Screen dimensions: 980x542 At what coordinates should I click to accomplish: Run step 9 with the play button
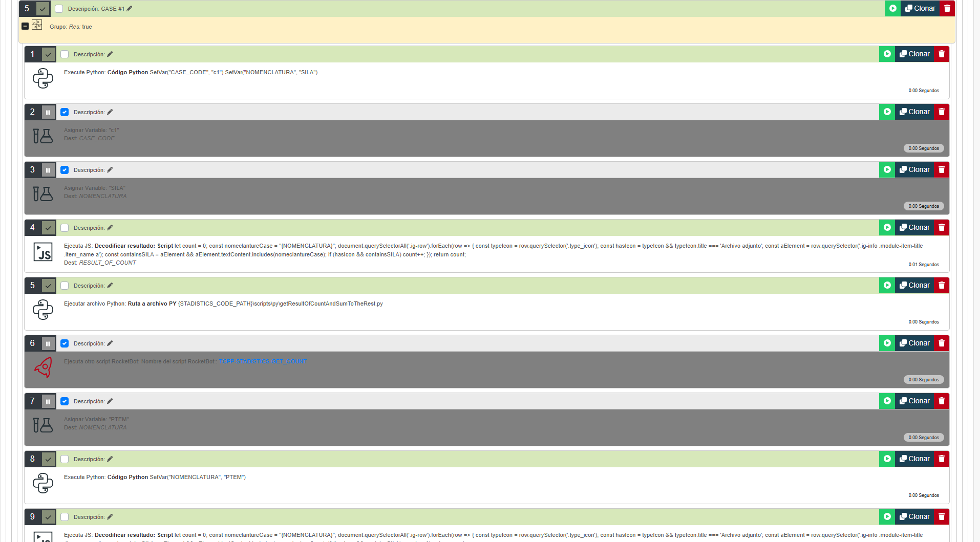point(887,517)
